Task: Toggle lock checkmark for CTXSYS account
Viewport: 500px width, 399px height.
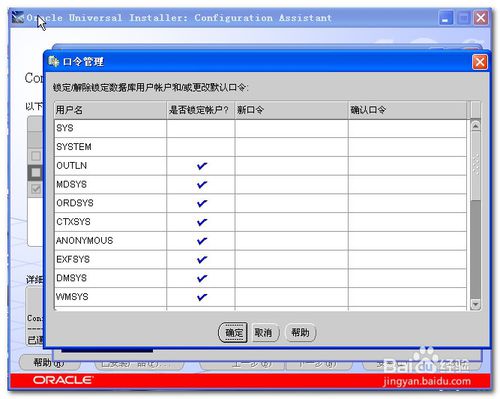Action: (202, 222)
